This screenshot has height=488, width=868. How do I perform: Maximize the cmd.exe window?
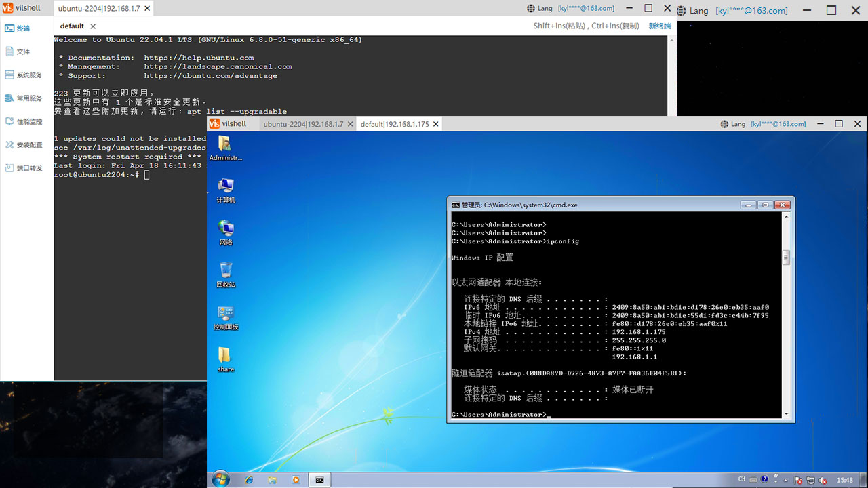tap(766, 205)
